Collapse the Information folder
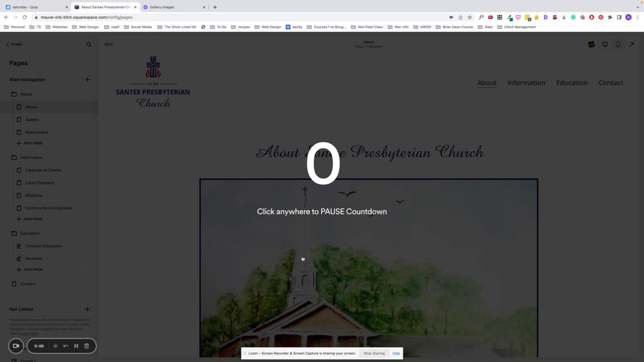Viewport: 644px width, 362px height. point(14,157)
